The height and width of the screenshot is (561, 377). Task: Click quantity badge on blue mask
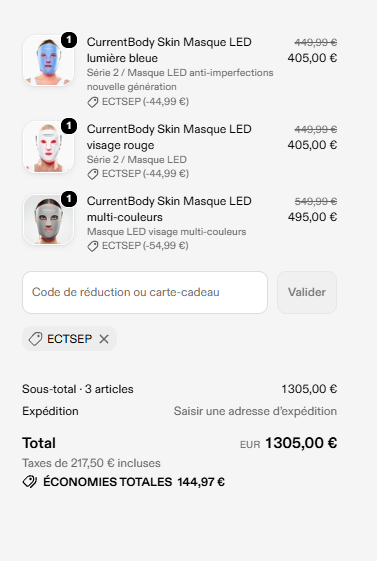click(69, 40)
